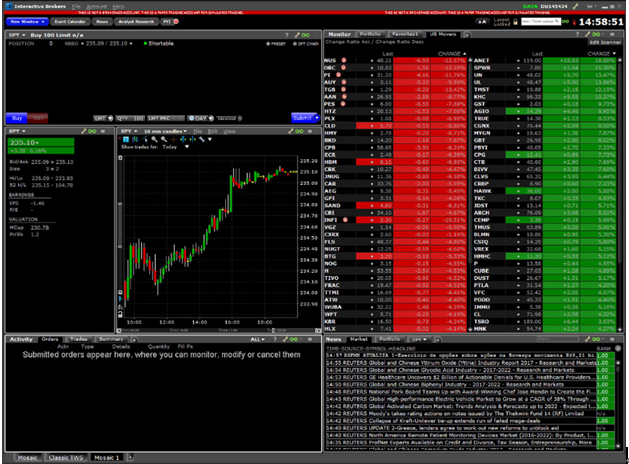The height and width of the screenshot is (464, 629).
Task: Toggle the Layout Locked padlock
Action: pos(515,22)
